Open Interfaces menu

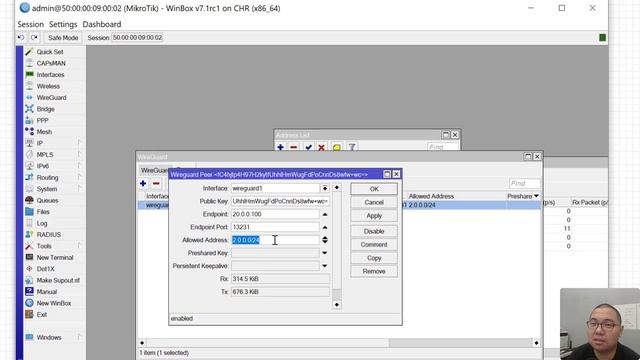(50, 75)
